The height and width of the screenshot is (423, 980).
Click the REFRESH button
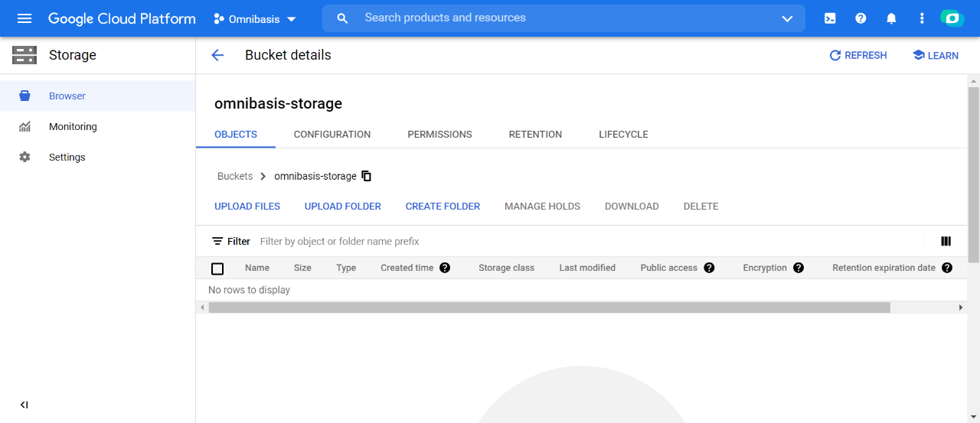coord(857,56)
